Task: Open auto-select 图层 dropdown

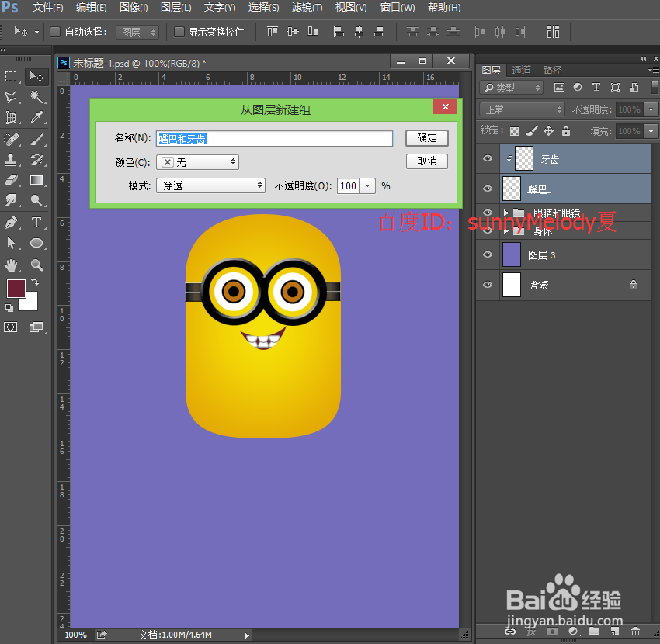Action: pos(137,33)
